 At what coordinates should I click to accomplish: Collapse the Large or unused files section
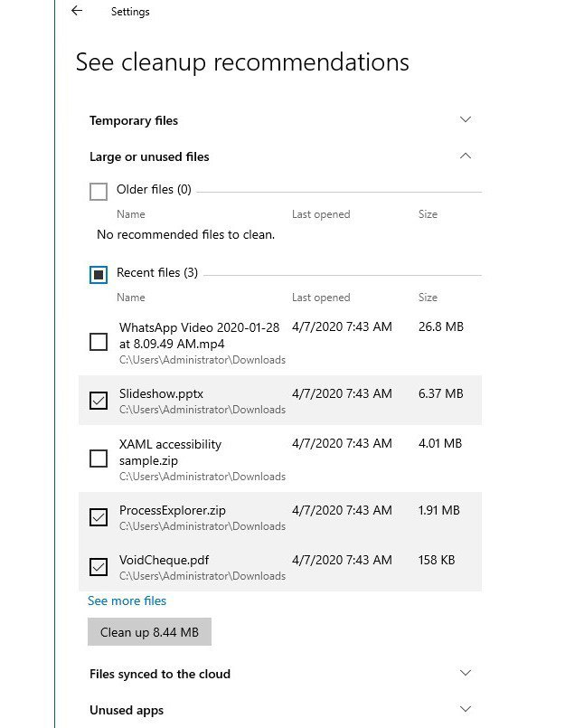tap(466, 156)
